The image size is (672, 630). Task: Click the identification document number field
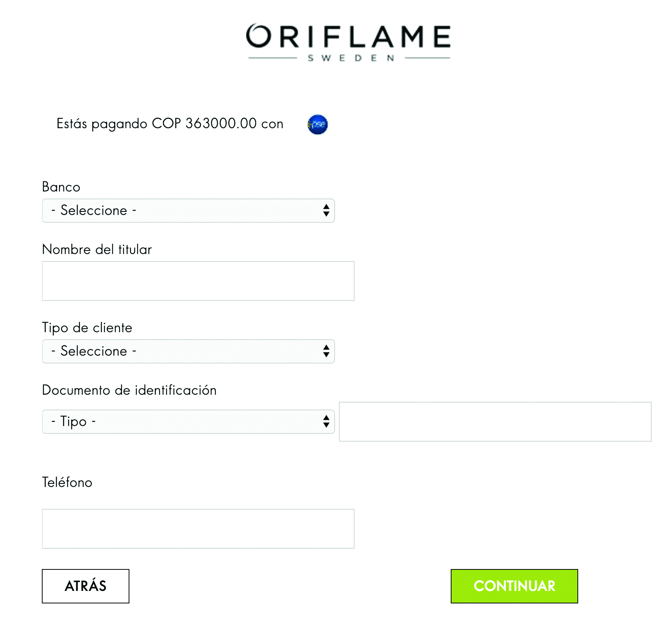point(495,422)
